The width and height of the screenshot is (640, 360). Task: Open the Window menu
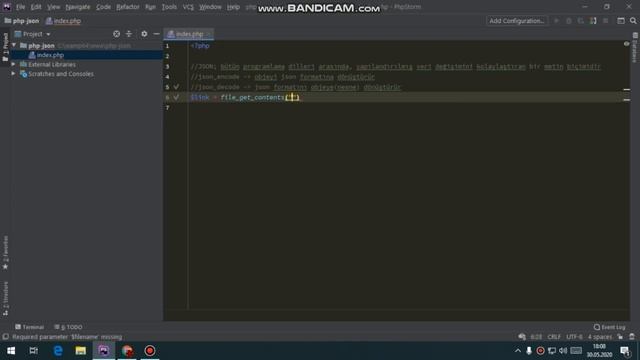point(210,7)
